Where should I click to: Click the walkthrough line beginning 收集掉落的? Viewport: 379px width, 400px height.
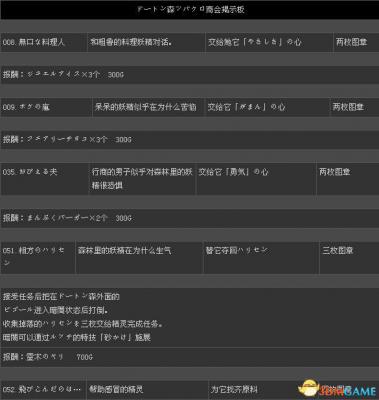click(83, 324)
